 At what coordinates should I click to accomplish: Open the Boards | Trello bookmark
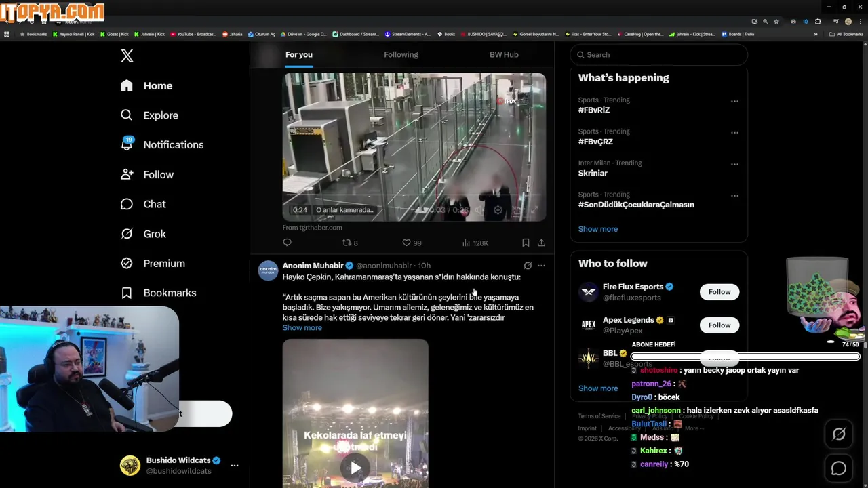[x=738, y=34]
